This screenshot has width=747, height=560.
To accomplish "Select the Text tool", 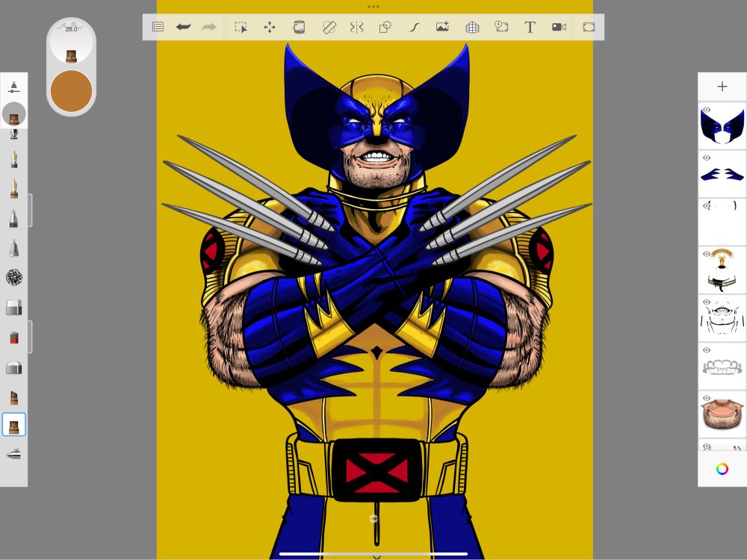I will tap(530, 27).
